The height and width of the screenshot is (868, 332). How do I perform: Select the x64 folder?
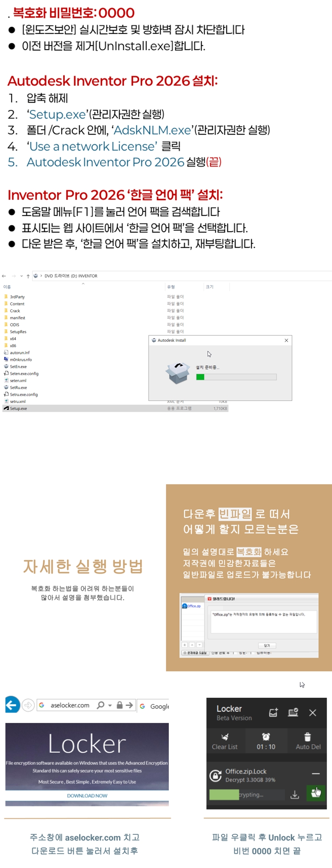[10, 339]
